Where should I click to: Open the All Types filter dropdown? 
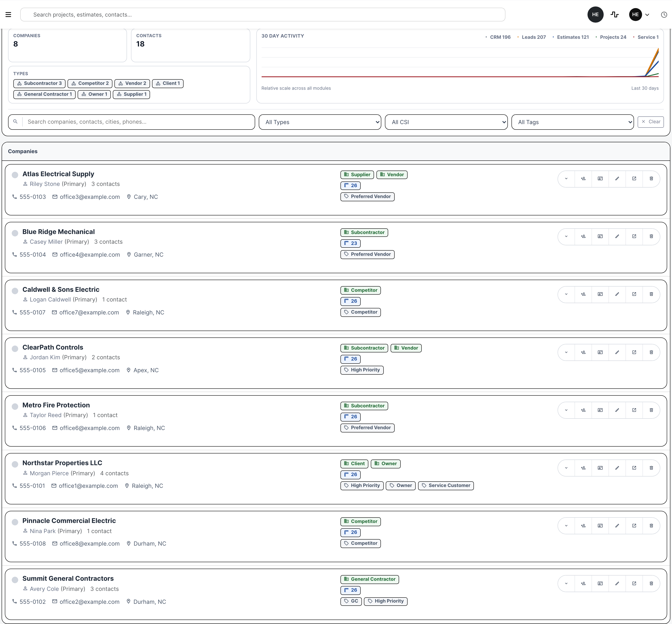(x=320, y=122)
